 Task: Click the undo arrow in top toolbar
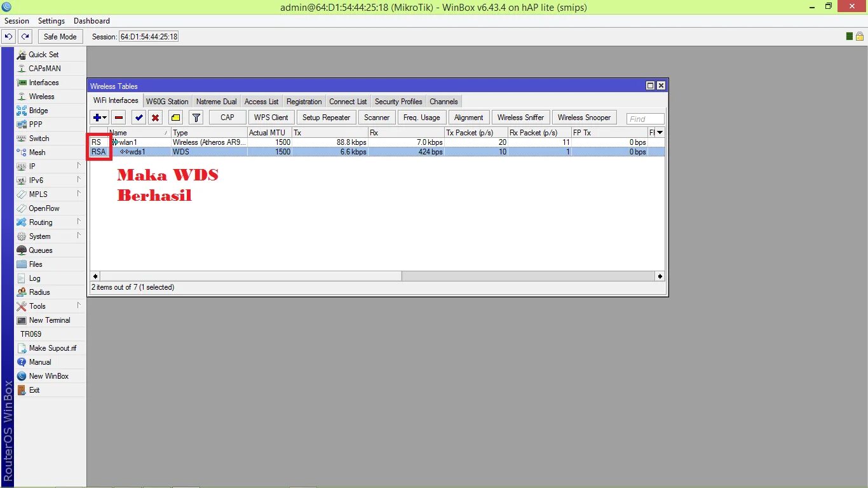click(x=9, y=37)
